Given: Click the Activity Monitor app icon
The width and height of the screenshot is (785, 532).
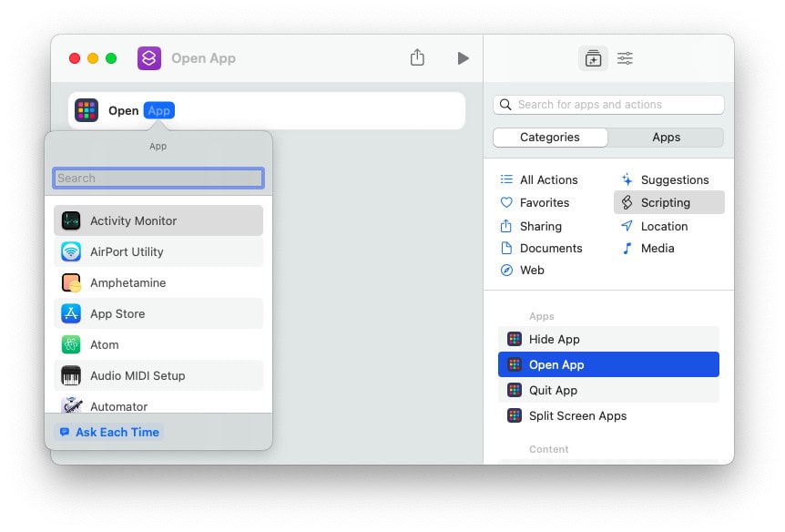Looking at the screenshot, I should (x=71, y=220).
